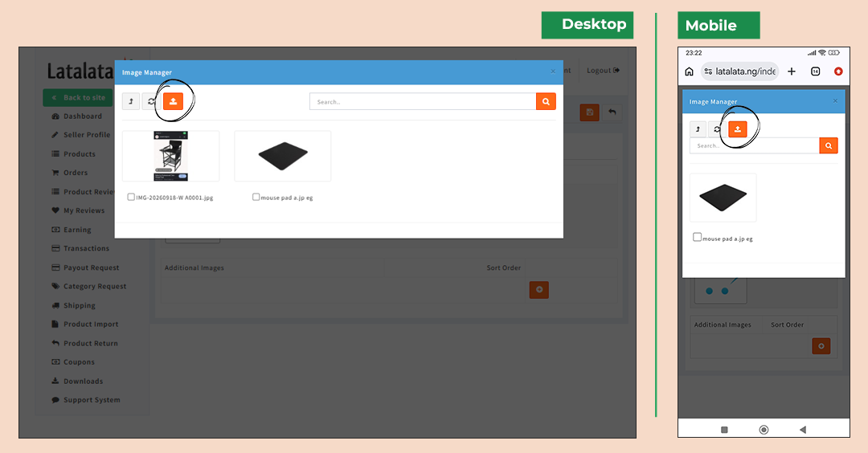Click the Downloads icon in the sidebar
Screen dimensions: 868x453
pos(55,381)
